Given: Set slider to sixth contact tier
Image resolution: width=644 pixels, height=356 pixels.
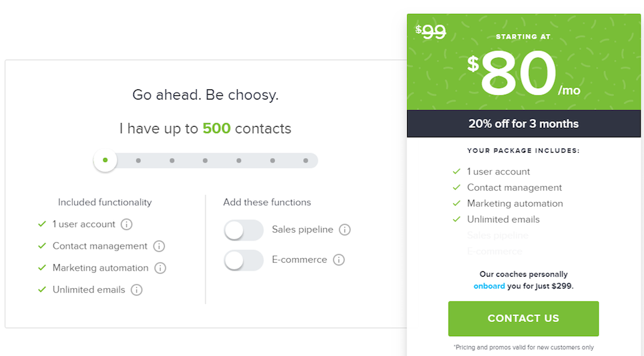Looking at the screenshot, I should [x=272, y=161].
